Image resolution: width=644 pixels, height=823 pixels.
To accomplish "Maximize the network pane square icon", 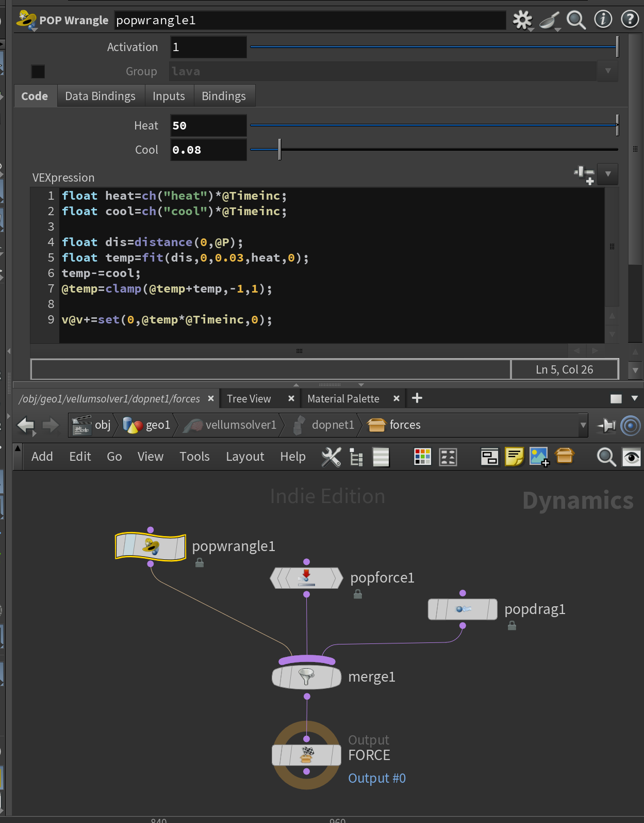I will [x=616, y=399].
